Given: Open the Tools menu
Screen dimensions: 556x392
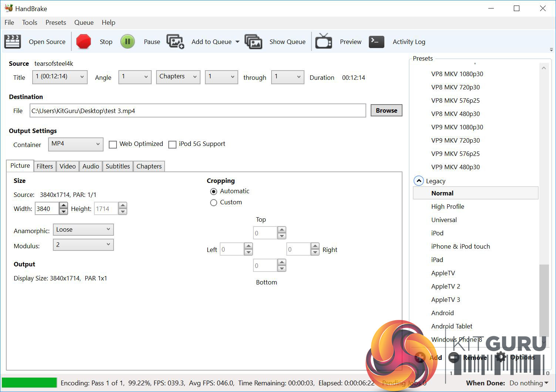Looking at the screenshot, I should [x=30, y=23].
